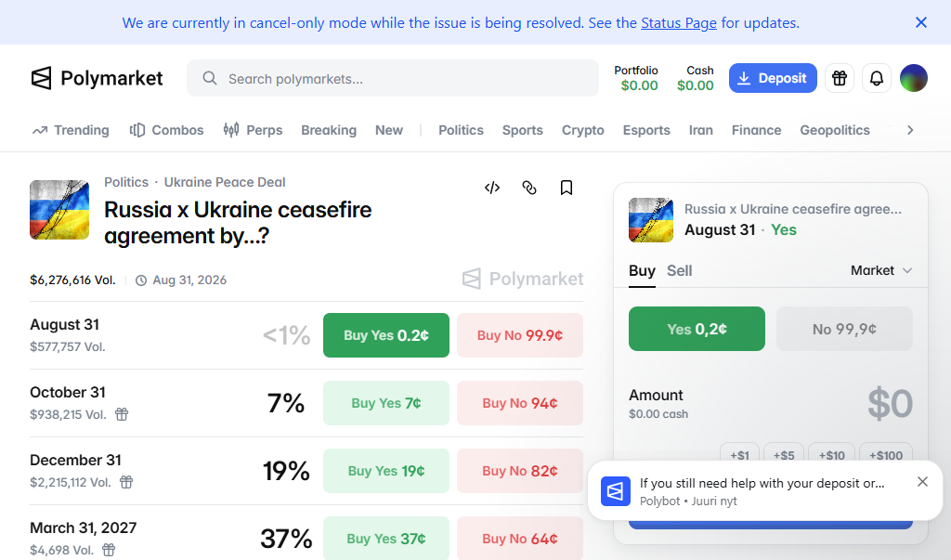Open the Iran category

[x=701, y=130]
